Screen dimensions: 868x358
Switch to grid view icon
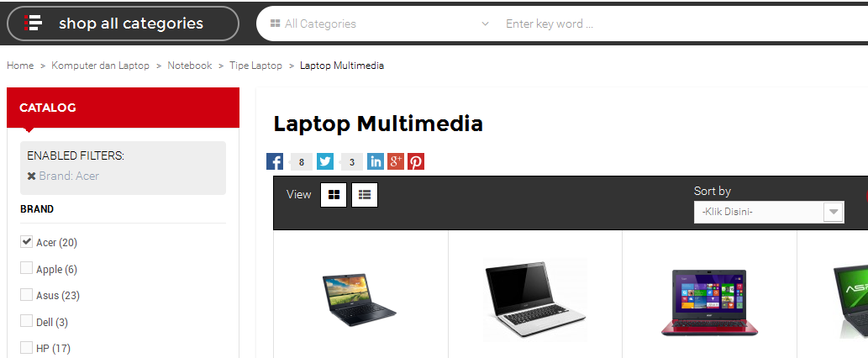coord(334,195)
